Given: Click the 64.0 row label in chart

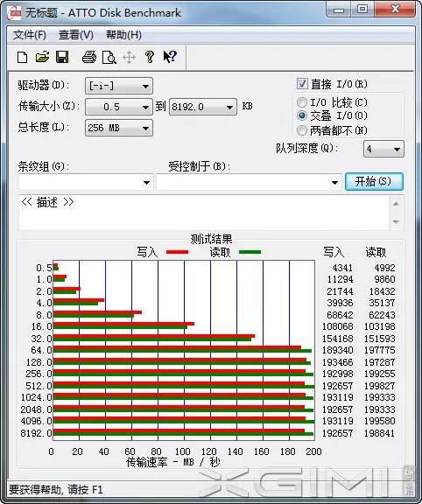Looking at the screenshot, I should 41,350.
